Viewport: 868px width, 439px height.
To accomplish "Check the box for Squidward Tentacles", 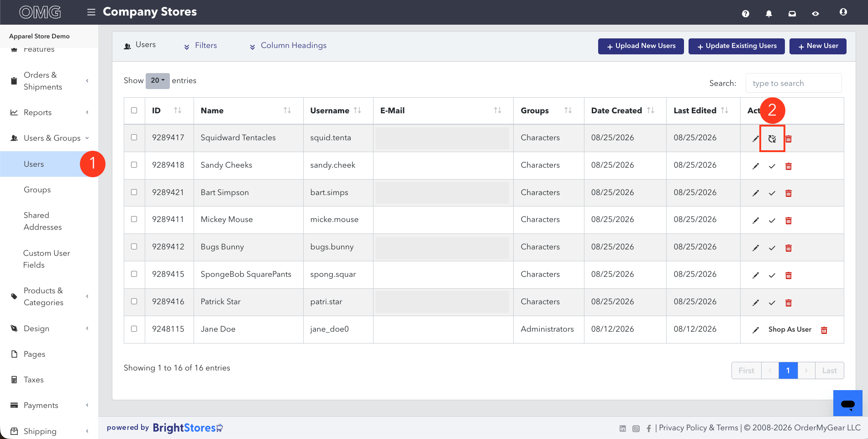I will pyautogui.click(x=134, y=137).
